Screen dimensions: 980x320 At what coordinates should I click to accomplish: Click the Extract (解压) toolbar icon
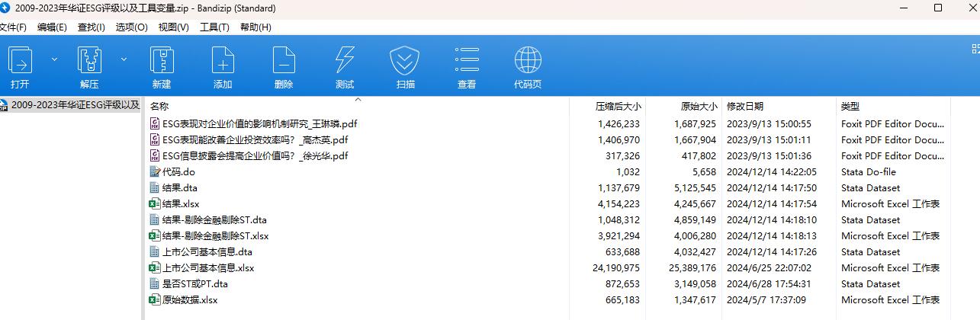(89, 59)
